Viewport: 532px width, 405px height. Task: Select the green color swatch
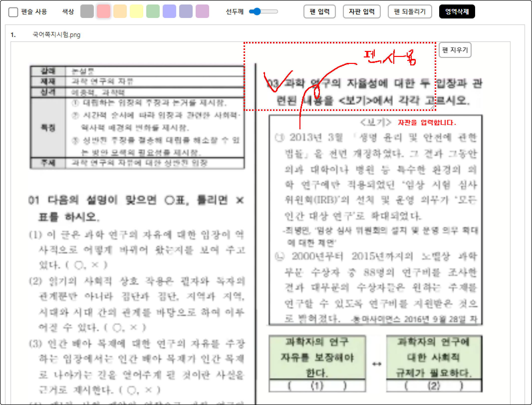click(x=153, y=11)
